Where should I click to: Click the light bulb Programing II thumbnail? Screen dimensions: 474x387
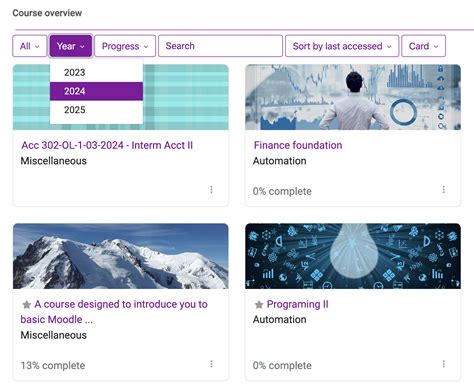[x=353, y=256]
